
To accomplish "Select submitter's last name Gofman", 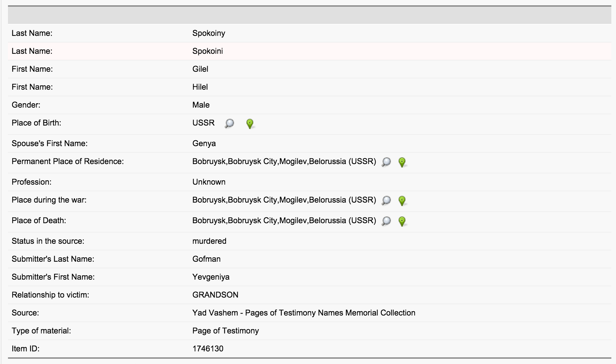I will click(206, 259).
